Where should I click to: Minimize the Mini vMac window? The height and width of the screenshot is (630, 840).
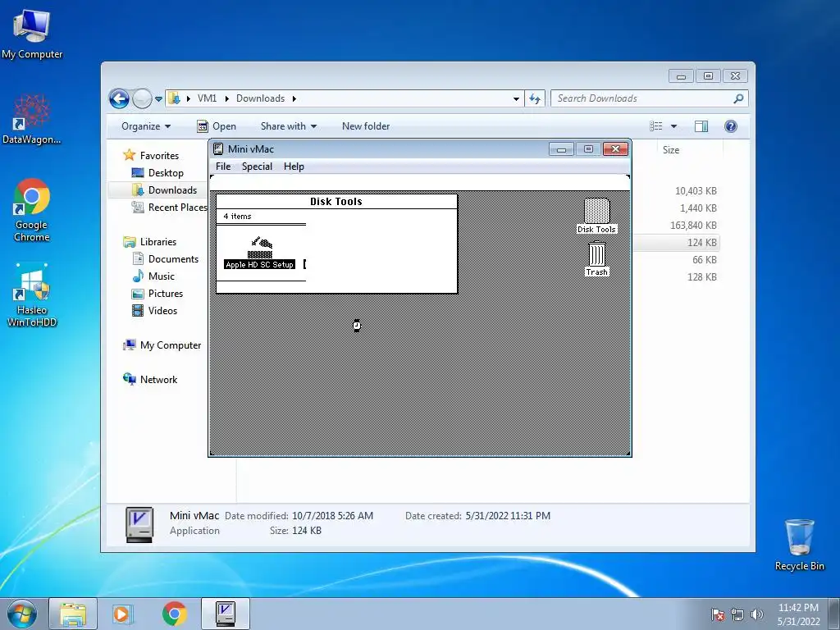[561, 149]
